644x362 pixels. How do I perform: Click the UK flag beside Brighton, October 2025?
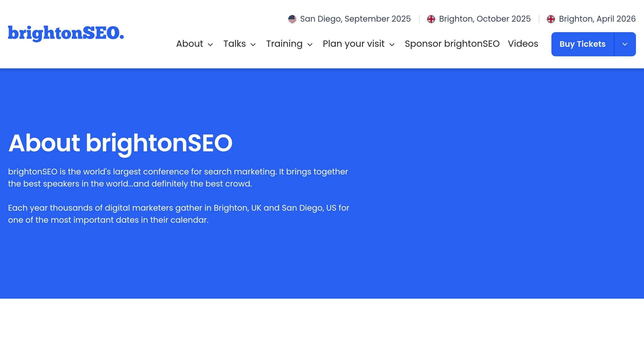(431, 19)
